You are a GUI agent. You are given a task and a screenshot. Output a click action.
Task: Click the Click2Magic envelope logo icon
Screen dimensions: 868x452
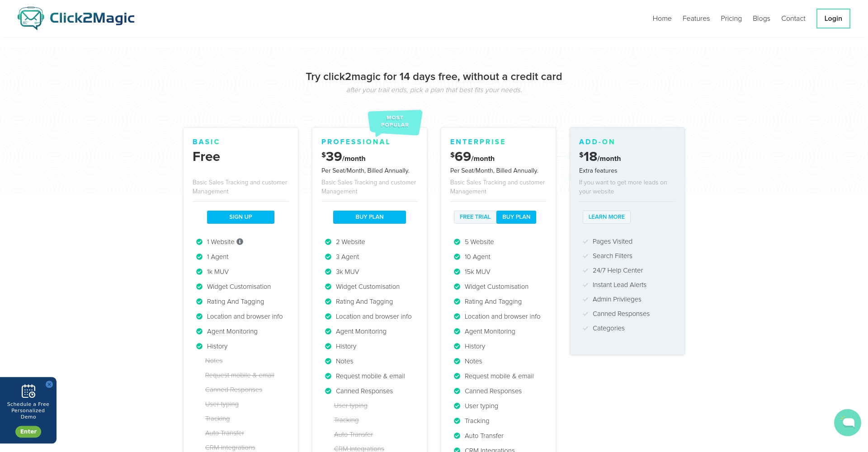(31, 19)
